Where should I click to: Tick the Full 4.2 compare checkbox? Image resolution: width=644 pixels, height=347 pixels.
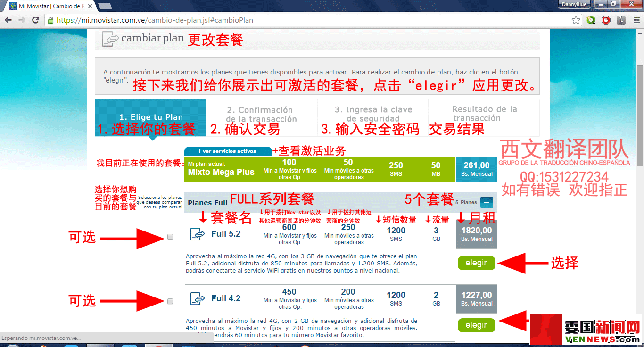tap(170, 301)
